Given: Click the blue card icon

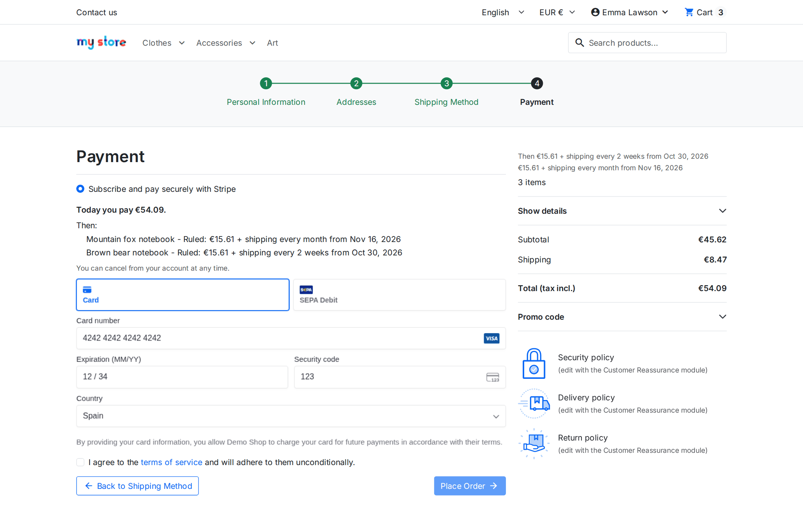Looking at the screenshot, I should pos(87,290).
